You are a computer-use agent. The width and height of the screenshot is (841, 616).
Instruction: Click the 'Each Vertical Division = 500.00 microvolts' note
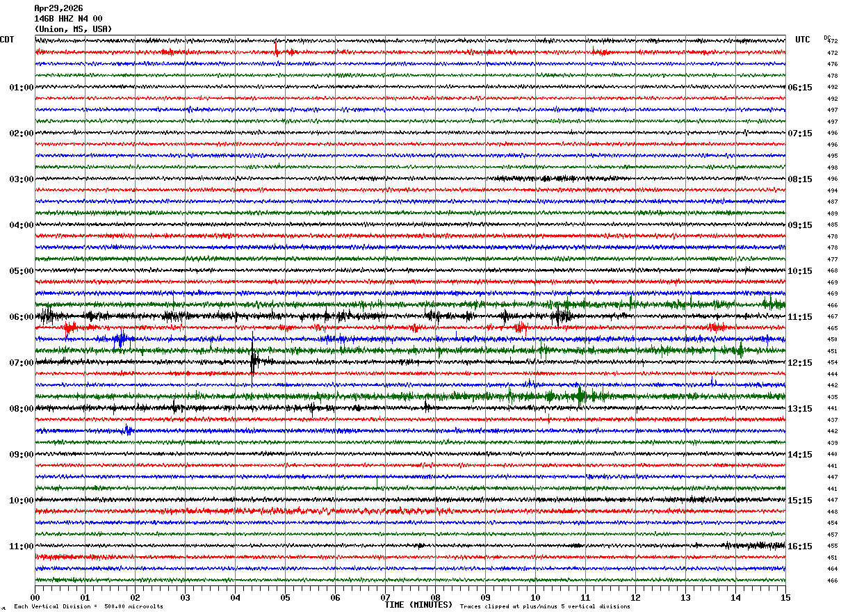tap(88, 607)
